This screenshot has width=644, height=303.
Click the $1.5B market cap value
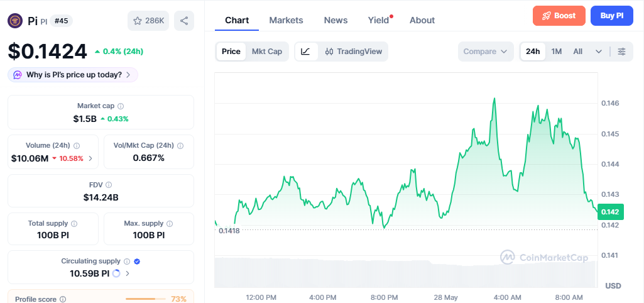point(85,119)
